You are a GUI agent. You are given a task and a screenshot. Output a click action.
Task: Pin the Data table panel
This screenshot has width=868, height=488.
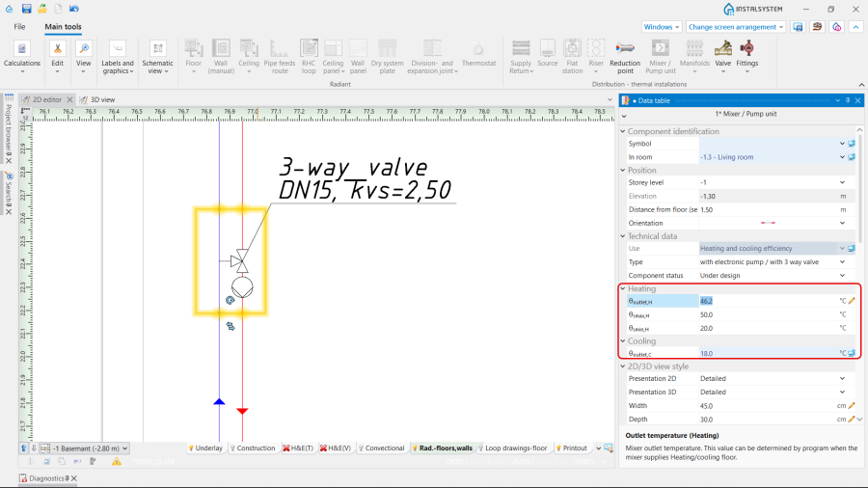click(848, 100)
